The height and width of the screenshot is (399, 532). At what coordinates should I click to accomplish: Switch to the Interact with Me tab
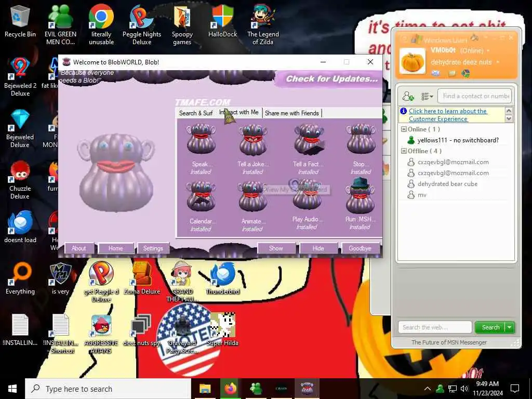[239, 112]
